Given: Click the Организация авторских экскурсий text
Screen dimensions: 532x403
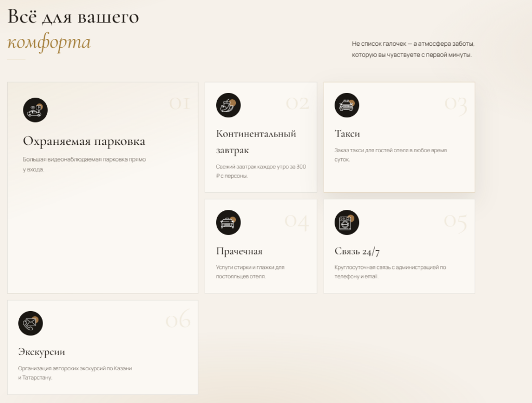Looking at the screenshot, I should [x=75, y=373].
